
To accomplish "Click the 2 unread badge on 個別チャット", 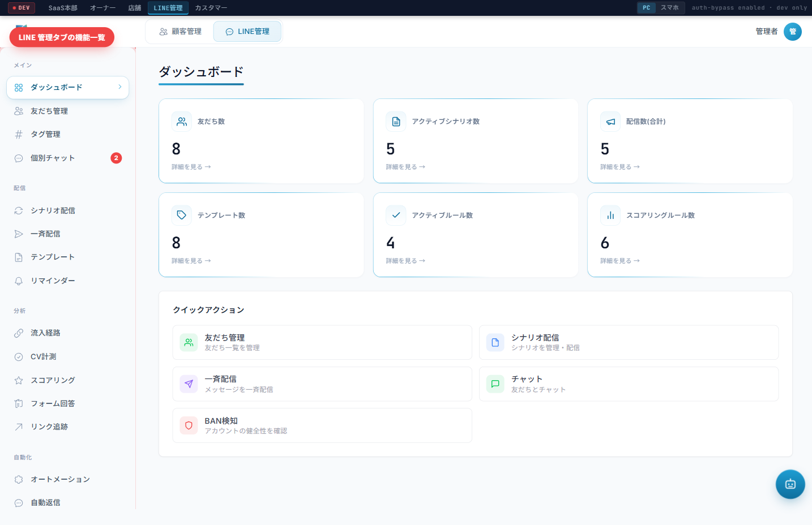I will coord(116,158).
